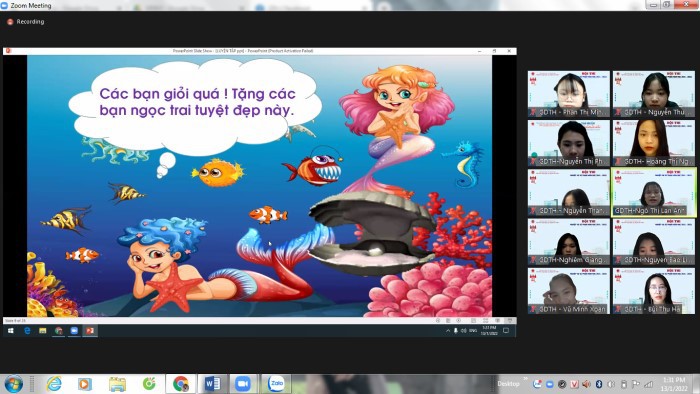Click the Windows Start orb
Viewport: 700px width, 394px height.
click(13, 384)
